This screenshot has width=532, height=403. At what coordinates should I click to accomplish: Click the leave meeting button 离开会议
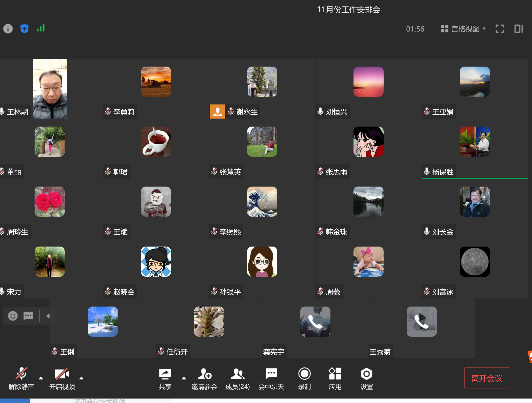point(486,378)
